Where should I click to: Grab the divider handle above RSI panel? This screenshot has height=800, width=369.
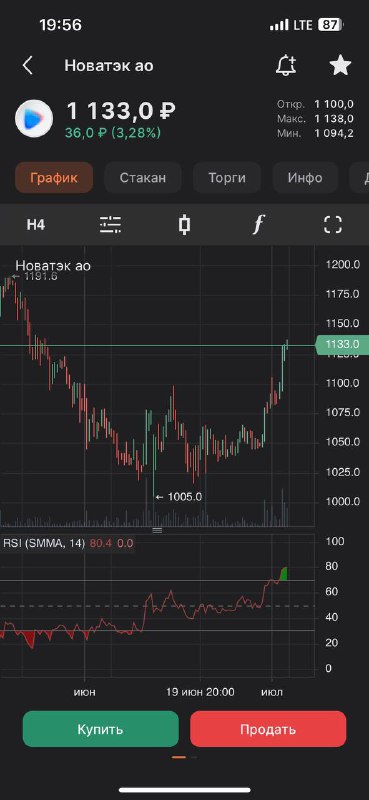(157, 531)
